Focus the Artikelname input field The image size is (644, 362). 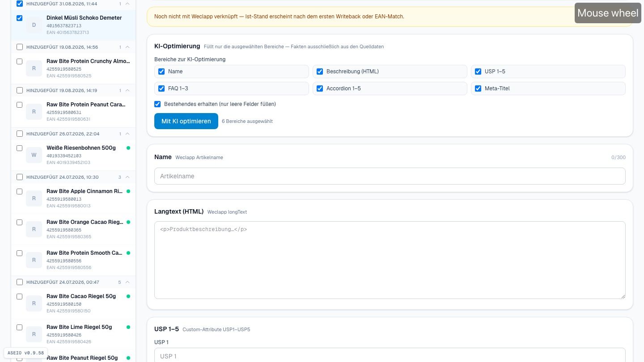(390, 176)
